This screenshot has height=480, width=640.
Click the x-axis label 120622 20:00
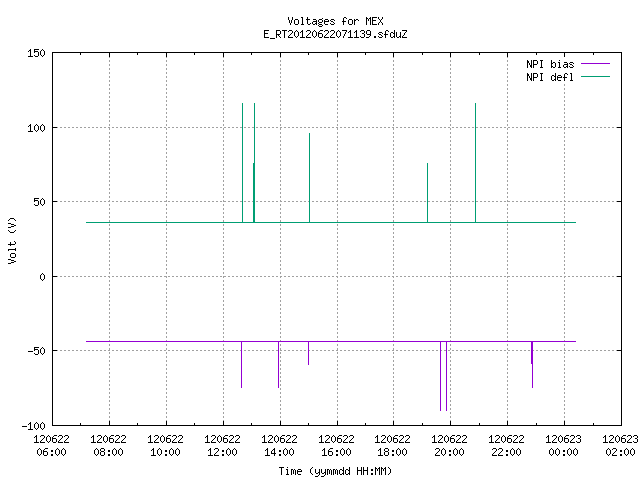[449, 446]
